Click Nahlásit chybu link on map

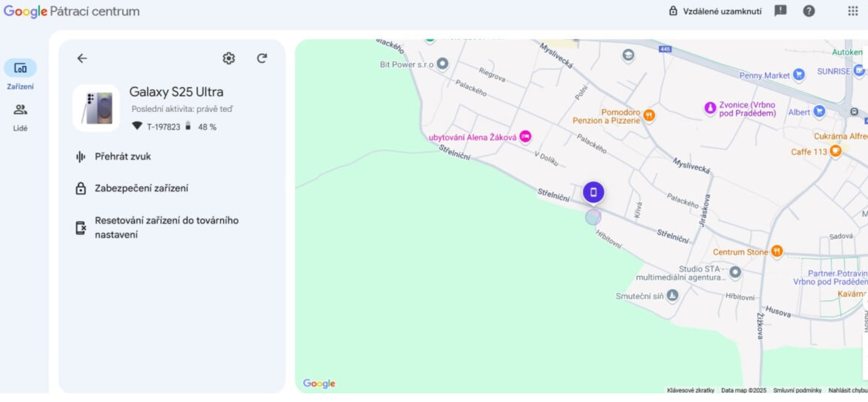coord(847,390)
